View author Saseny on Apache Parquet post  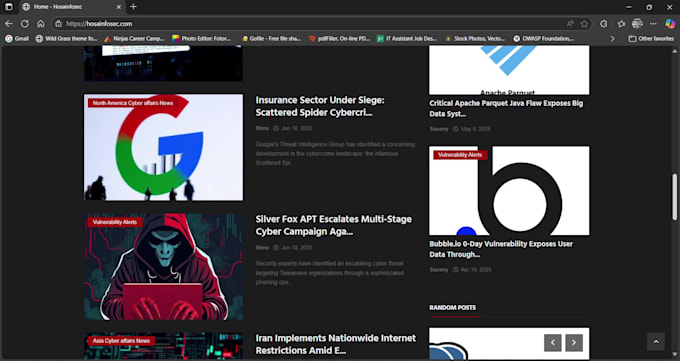439,129
